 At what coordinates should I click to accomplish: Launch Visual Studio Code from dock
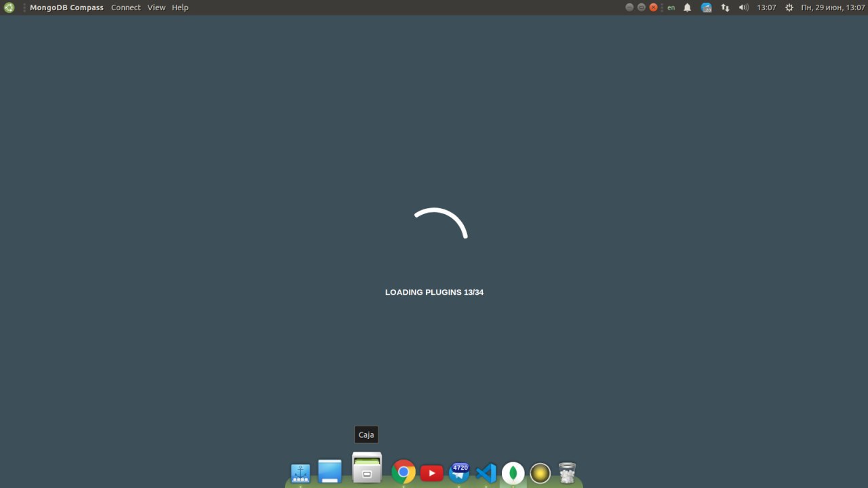point(486,472)
